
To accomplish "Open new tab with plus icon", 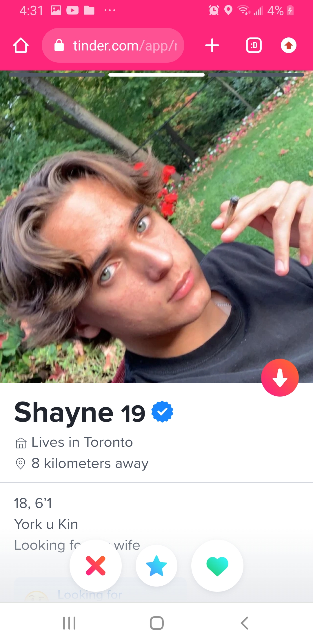I will (x=212, y=46).
